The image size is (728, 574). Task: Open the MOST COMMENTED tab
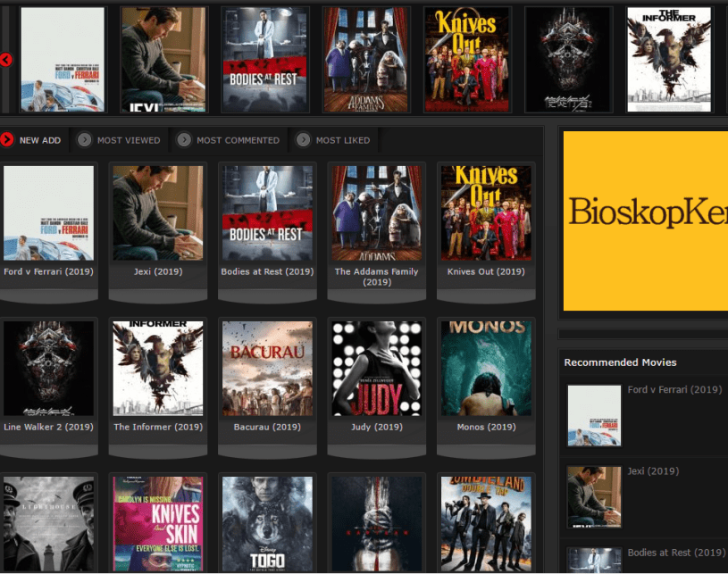pos(230,140)
